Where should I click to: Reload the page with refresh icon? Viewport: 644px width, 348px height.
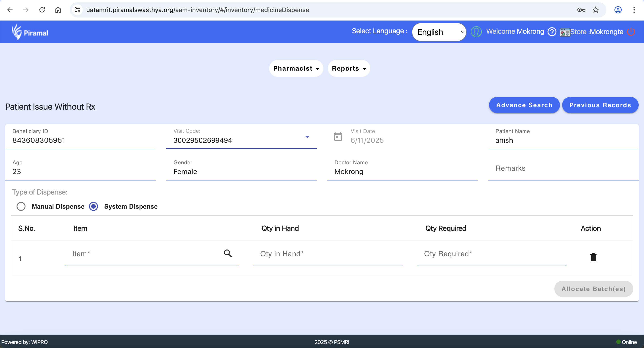[x=42, y=10]
